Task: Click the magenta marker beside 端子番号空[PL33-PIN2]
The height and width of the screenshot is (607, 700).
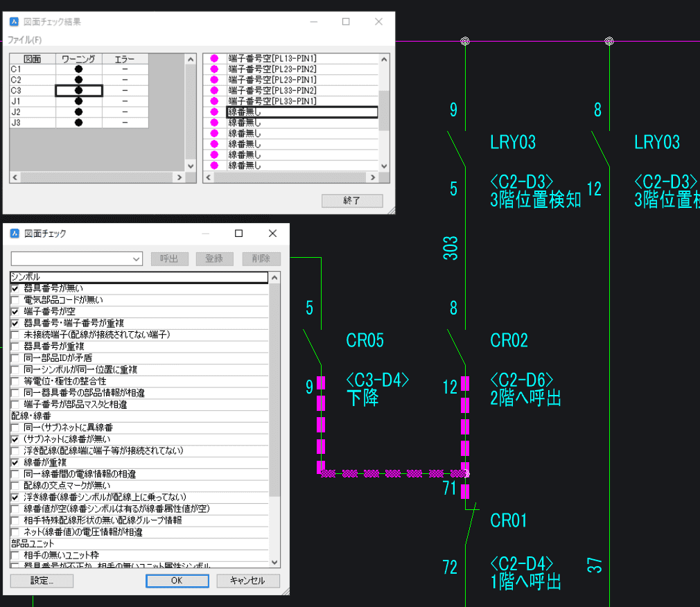Action: [214, 91]
